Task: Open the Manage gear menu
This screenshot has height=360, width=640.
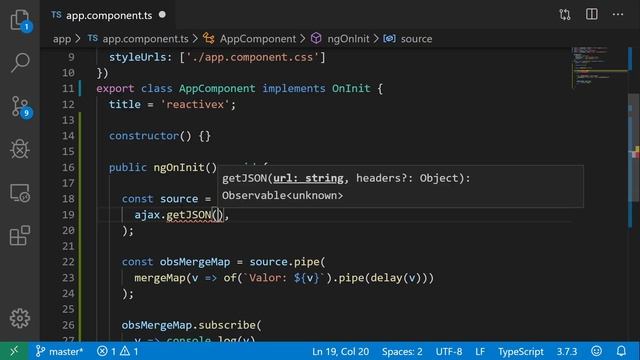Action: tap(20, 318)
